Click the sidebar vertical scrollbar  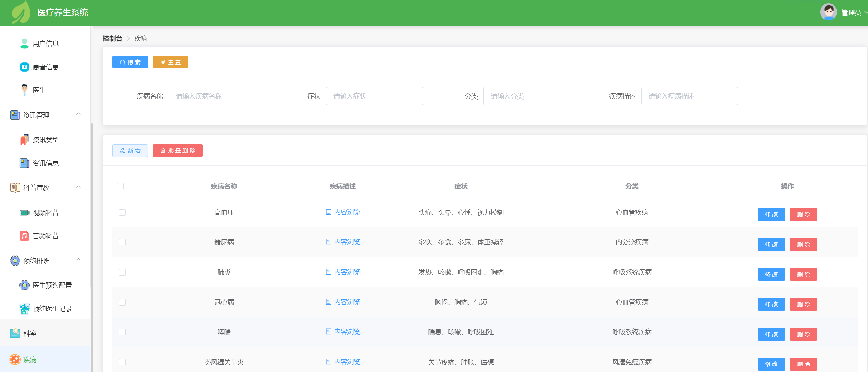tap(92, 247)
